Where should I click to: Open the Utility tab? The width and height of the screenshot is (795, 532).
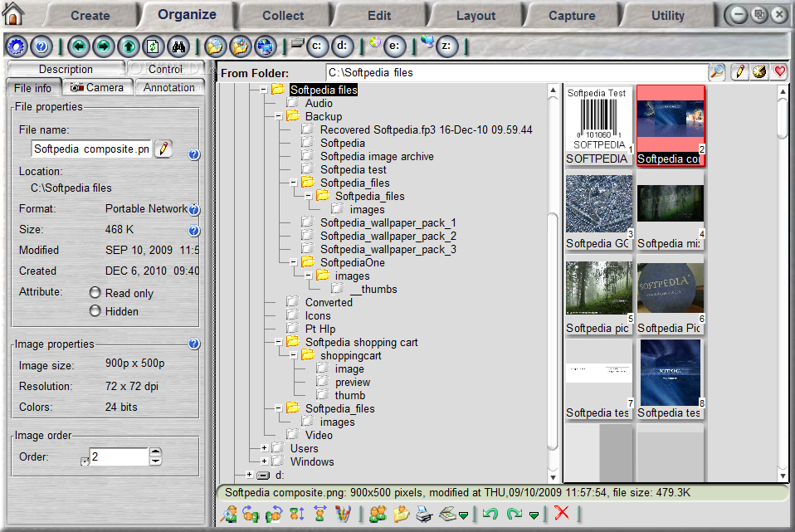(668, 15)
